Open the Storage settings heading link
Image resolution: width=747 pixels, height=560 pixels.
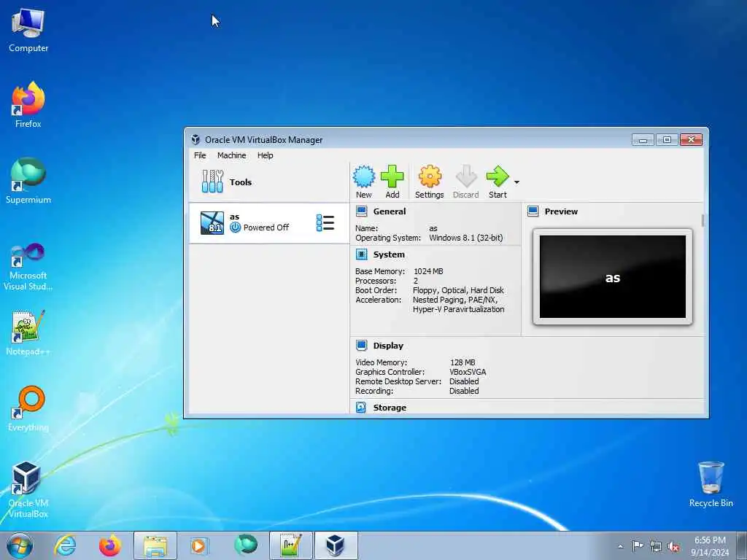390,408
